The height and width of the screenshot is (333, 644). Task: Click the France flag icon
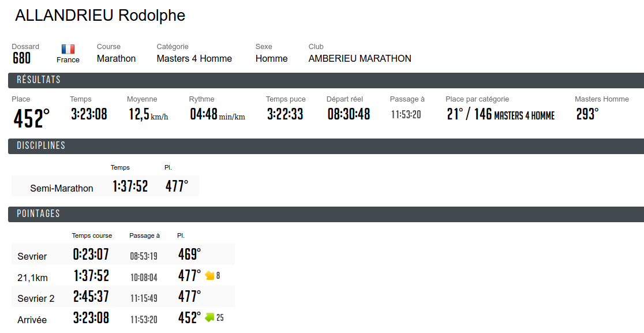(68, 49)
